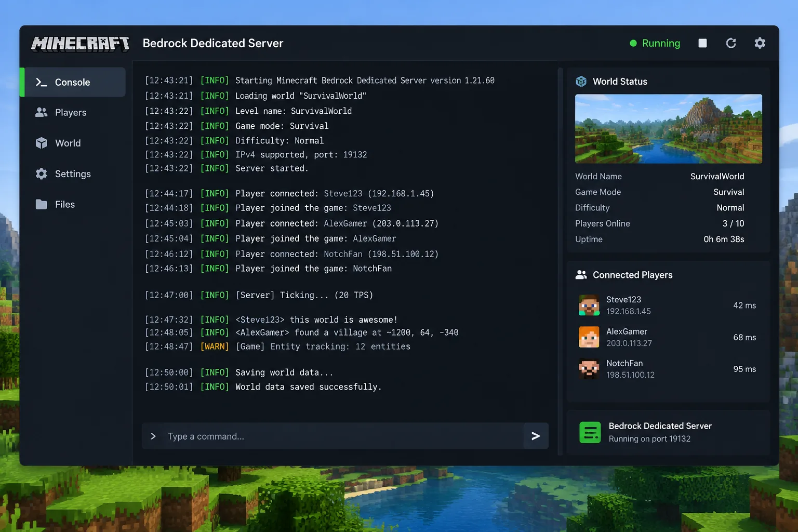
Task: Open settings via the header gear icon
Action: point(760,43)
